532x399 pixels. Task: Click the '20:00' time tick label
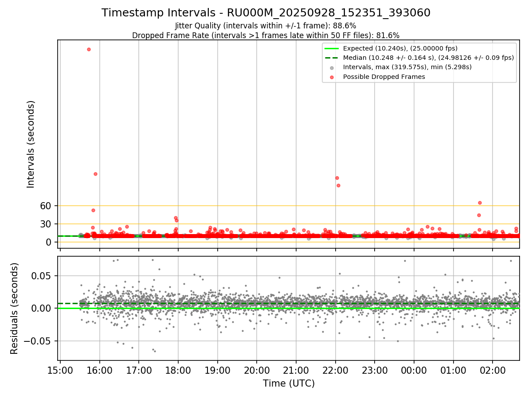[x=257, y=370]
